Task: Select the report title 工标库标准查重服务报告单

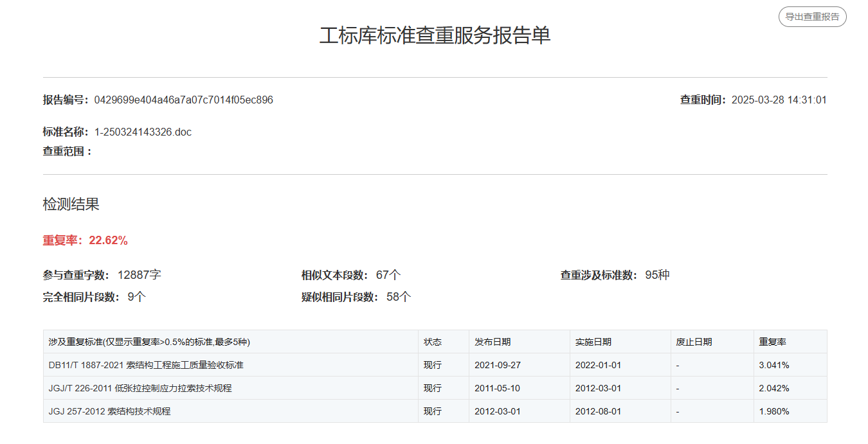Action: [x=435, y=35]
